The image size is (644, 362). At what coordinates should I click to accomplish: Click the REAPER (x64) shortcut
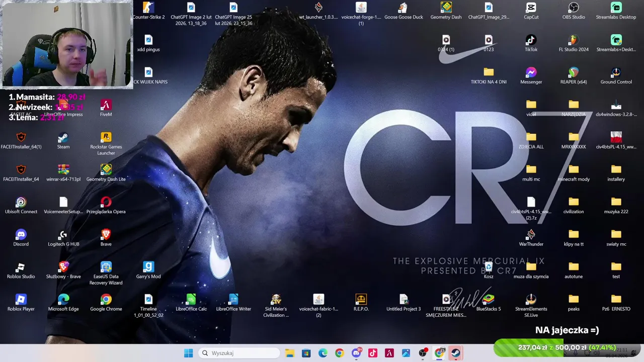pyautogui.click(x=574, y=75)
